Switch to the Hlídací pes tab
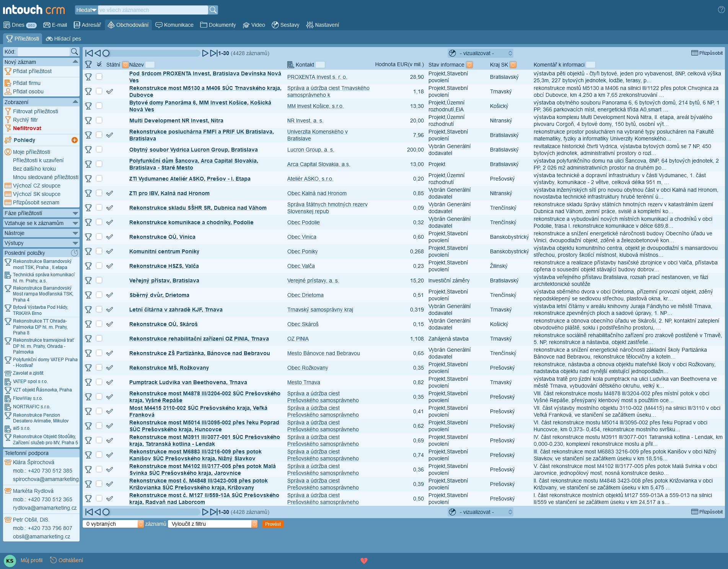This screenshot has height=569, width=728. 64,39
